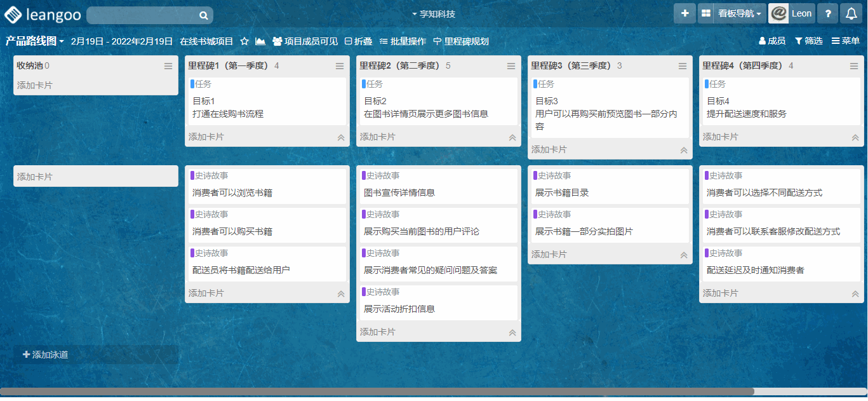868x401 pixels.
Task: Click 添加泳道 to add a swimlane
Action: click(46, 355)
